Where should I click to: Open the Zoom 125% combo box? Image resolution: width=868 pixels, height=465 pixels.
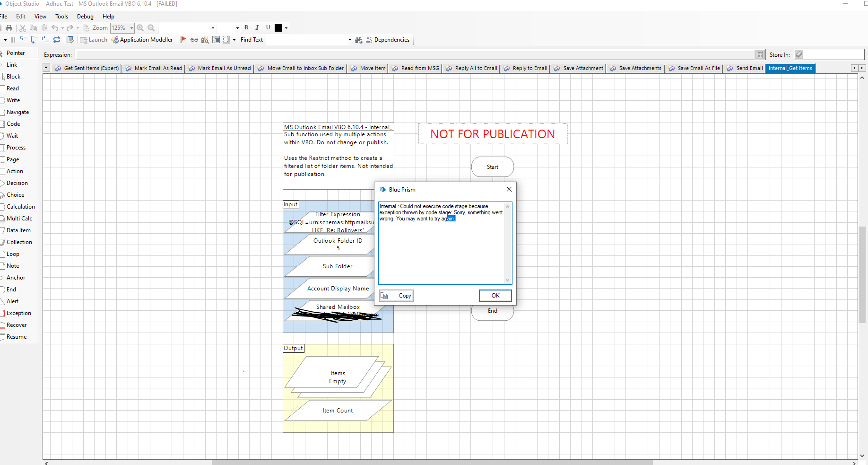pyautogui.click(x=122, y=28)
